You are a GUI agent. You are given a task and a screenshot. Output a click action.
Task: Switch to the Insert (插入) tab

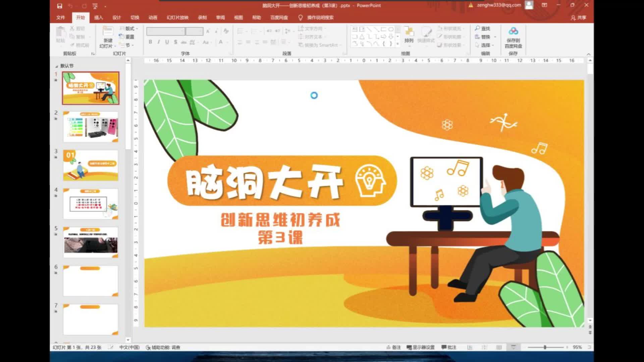coord(98,17)
